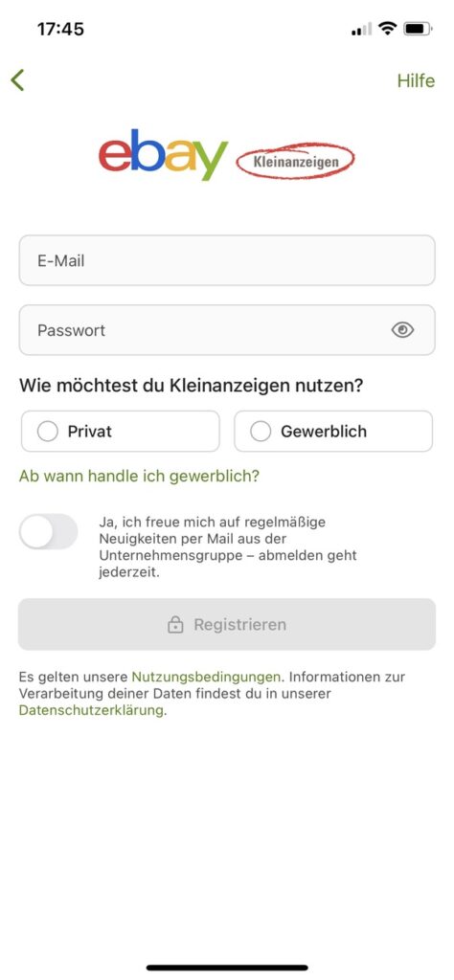Image resolution: width=454 pixels, height=980 pixels.
Task: Tap the green back chevron icon
Action: [x=17, y=80]
